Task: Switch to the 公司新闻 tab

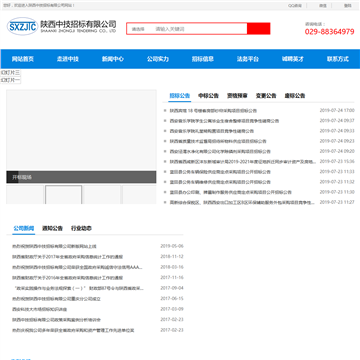Action: pyautogui.click(x=24, y=228)
